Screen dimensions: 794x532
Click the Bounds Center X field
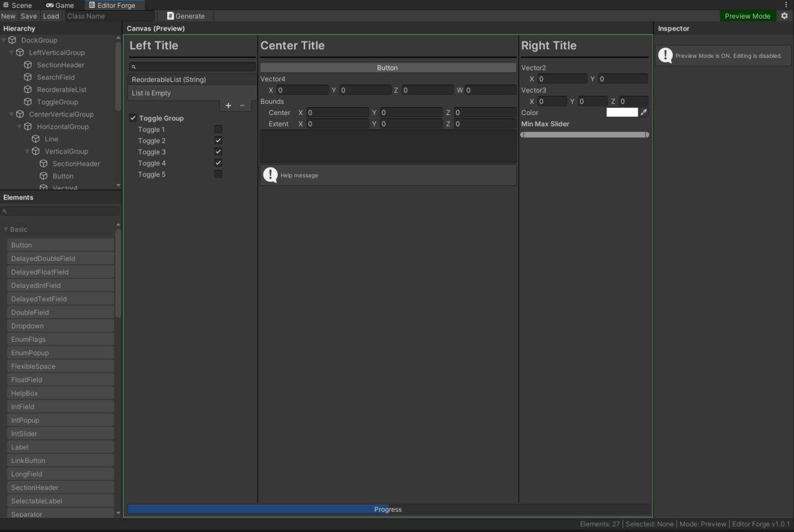[x=337, y=112]
